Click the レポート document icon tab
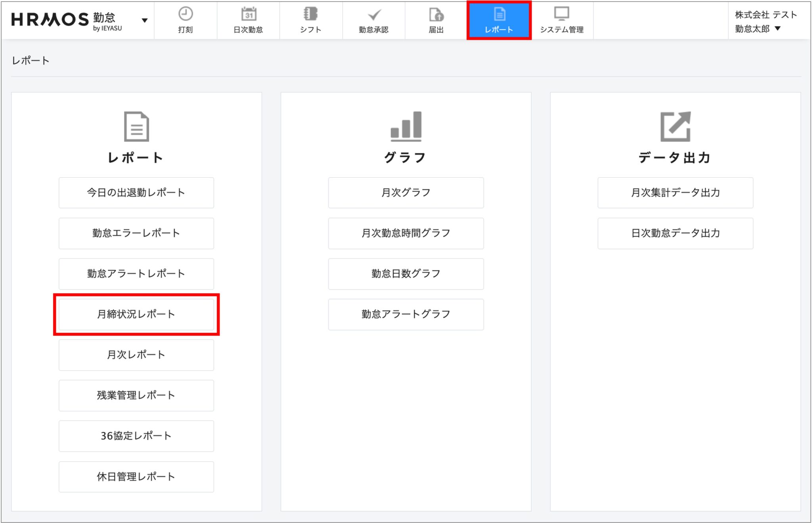 pos(499,21)
